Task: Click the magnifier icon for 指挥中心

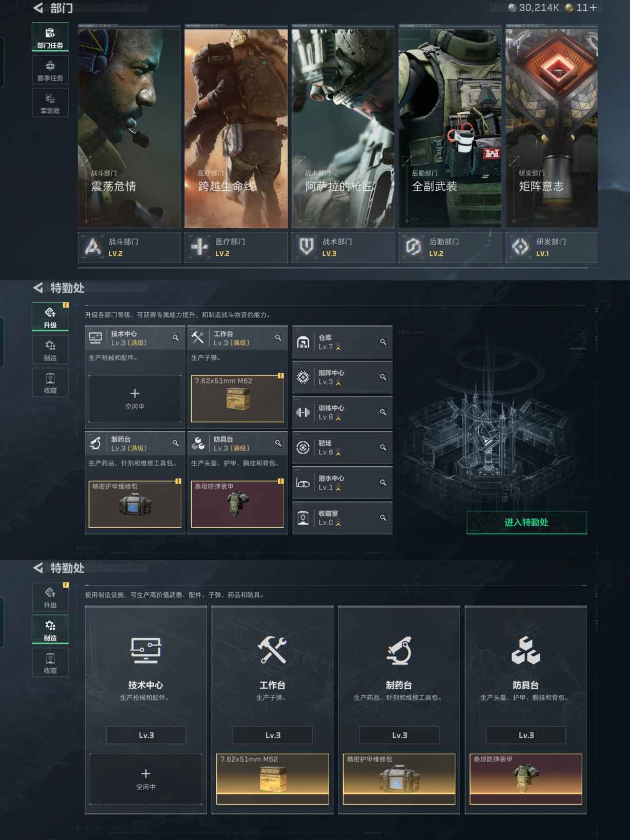Action: (383, 377)
